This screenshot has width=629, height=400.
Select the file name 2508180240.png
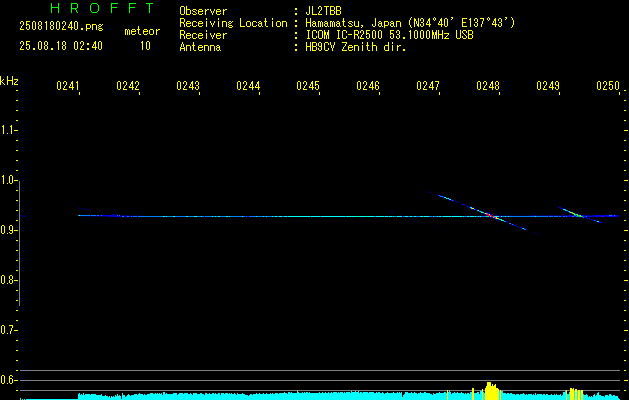61,27
